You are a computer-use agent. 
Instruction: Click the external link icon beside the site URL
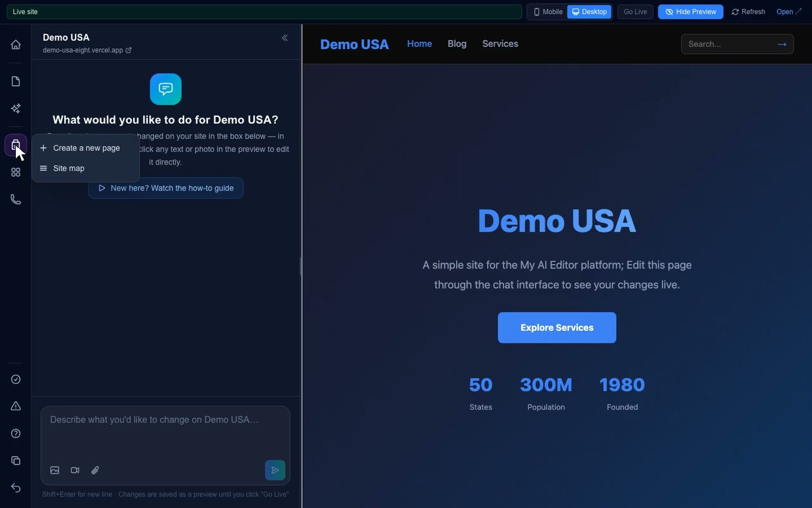pos(129,50)
